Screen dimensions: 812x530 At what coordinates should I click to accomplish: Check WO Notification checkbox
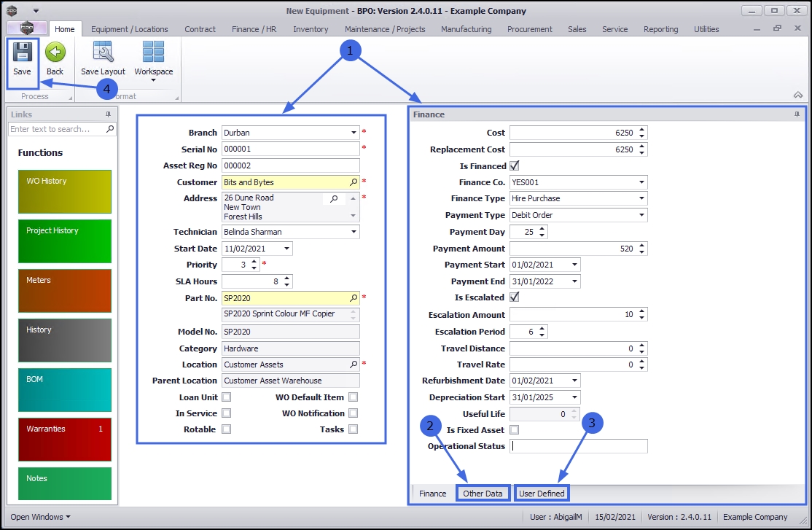(x=354, y=413)
